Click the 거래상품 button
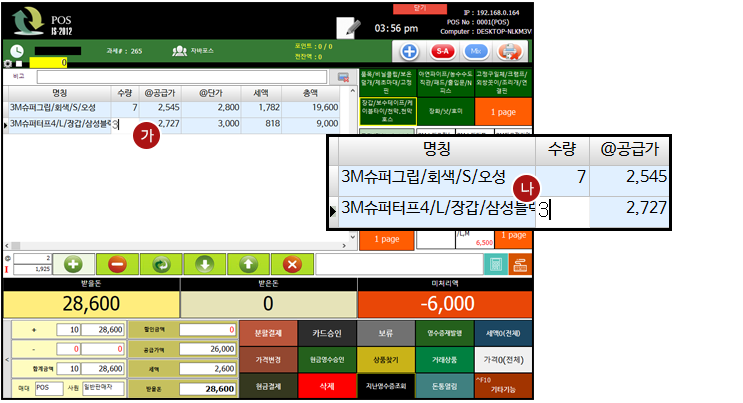Viewport: 743px width, 403px height. 444,360
